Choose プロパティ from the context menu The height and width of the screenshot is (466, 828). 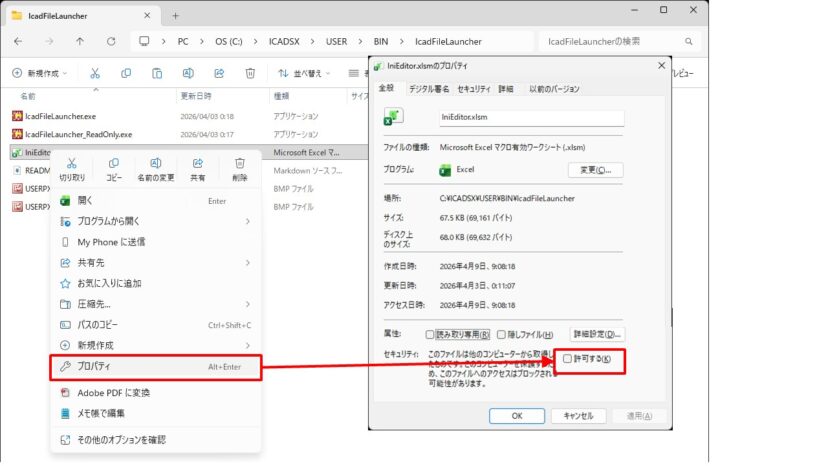click(x=155, y=367)
